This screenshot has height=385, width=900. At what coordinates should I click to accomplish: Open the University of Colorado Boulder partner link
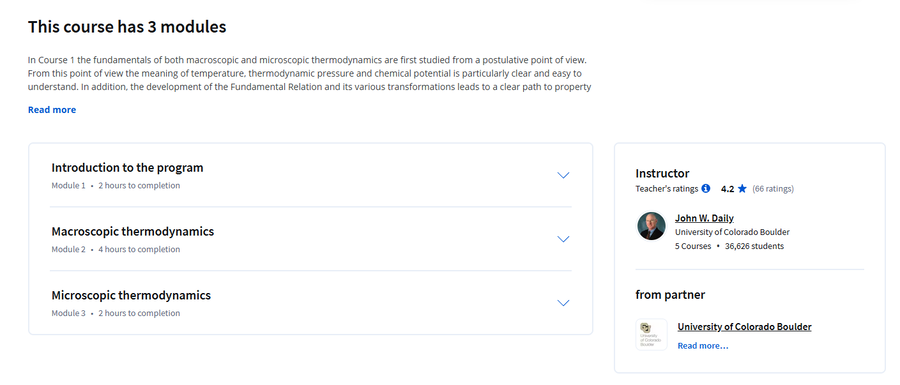click(x=744, y=326)
